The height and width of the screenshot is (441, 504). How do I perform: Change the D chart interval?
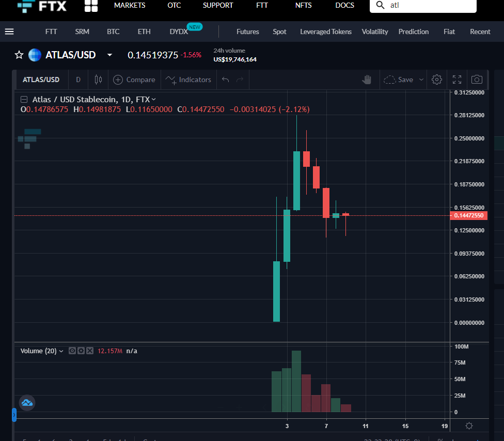click(x=78, y=80)
